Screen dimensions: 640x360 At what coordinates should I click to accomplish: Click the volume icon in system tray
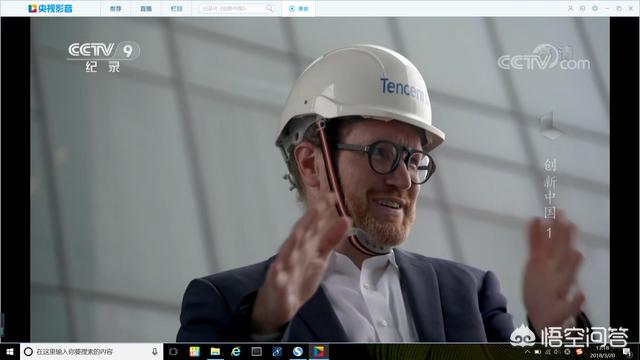pyautogui.click(x=557, y=351)
